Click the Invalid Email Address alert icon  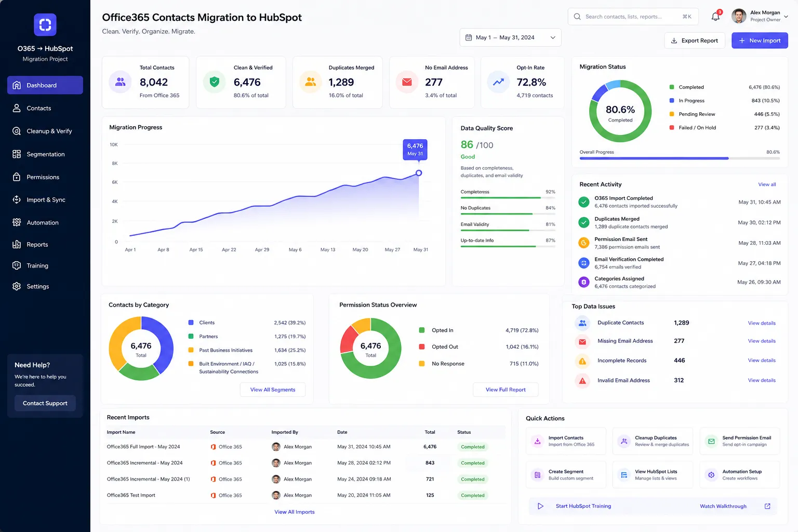point(582,381)
